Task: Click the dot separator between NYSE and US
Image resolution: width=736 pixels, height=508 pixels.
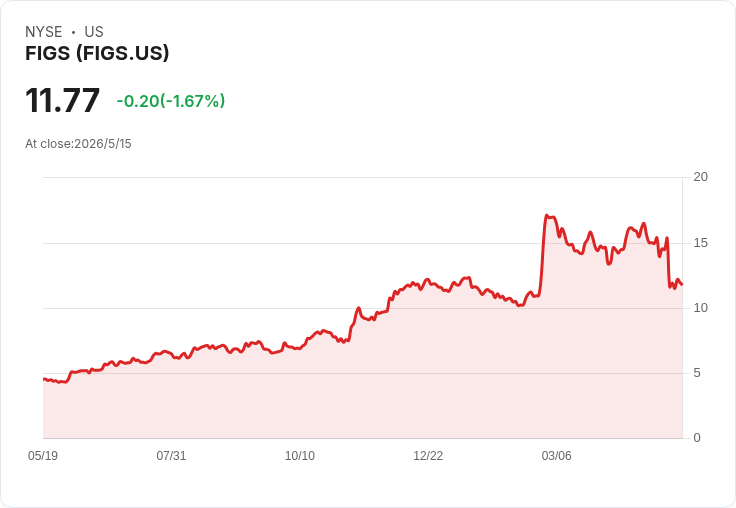Action: 73,32
